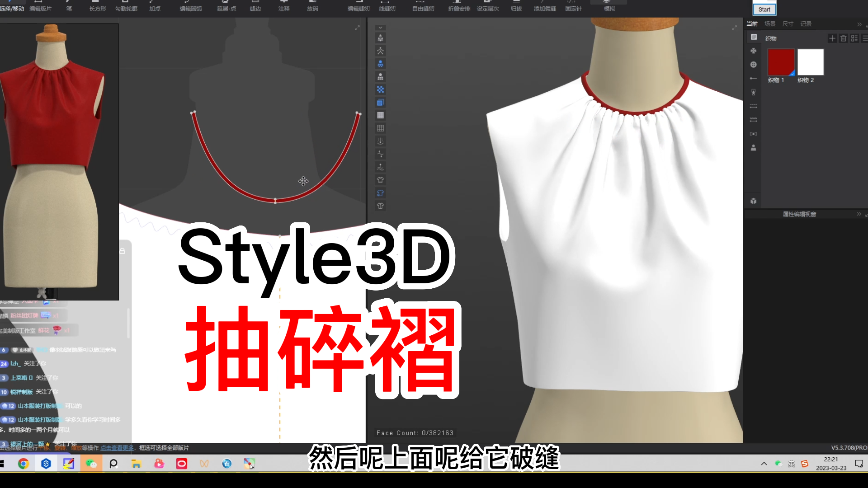Open the bowtie trim sidebar icon

[x=754, y=134]
